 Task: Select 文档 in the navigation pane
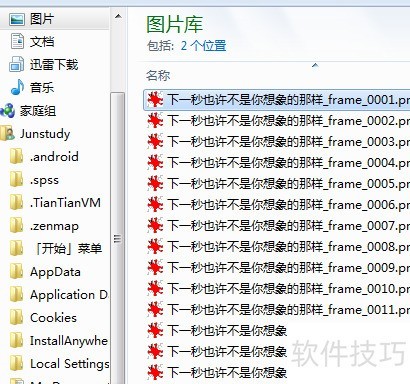(42, 42)
